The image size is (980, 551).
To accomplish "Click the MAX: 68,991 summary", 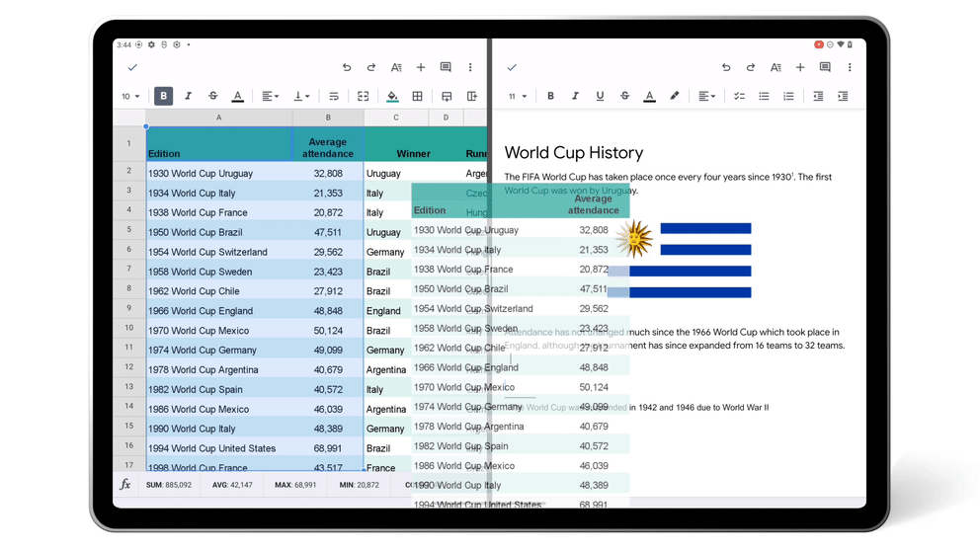I will (295, 485).
